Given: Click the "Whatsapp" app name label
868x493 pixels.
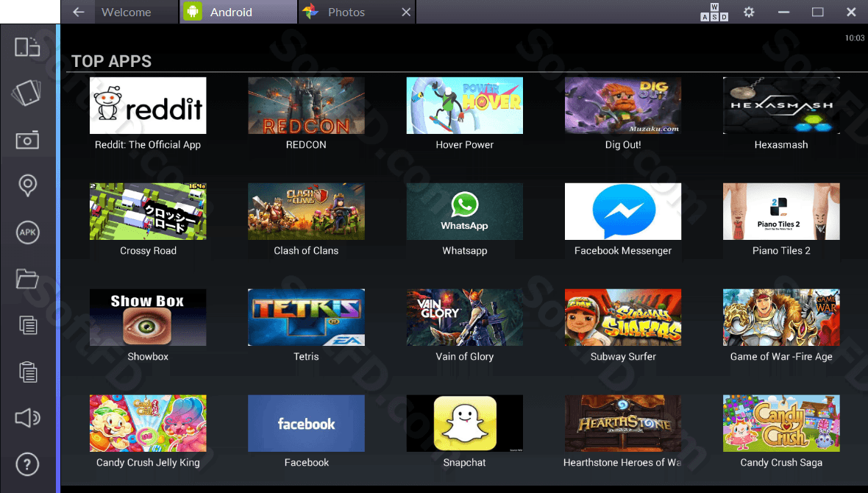Looking at the screenshot, I should click(464, 250).
